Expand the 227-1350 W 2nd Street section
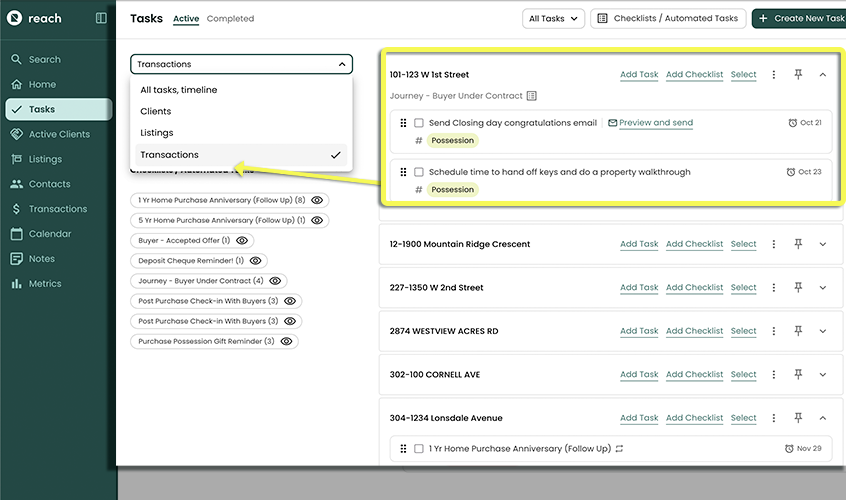The image size is (846, 500). point(823,288)
